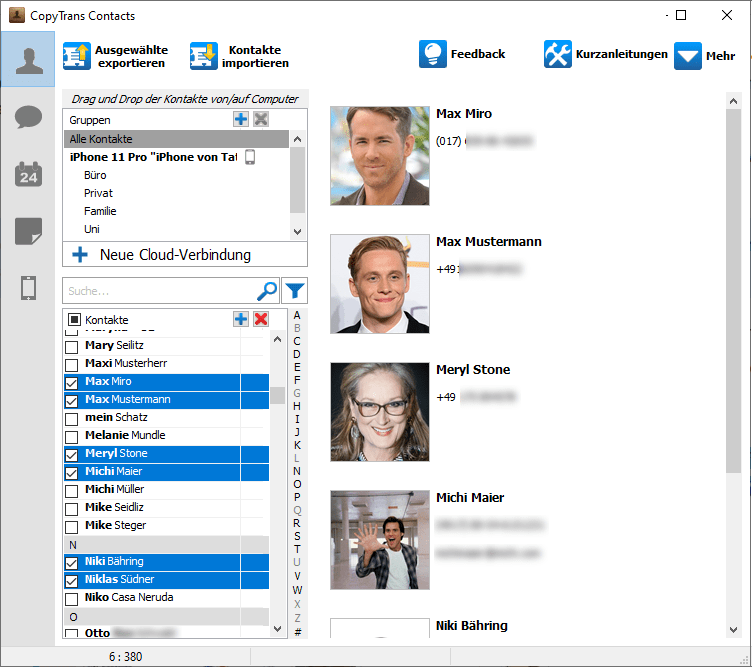Select Niklas Südner contact row
This screenshot has width=752, height=667.
166,580
